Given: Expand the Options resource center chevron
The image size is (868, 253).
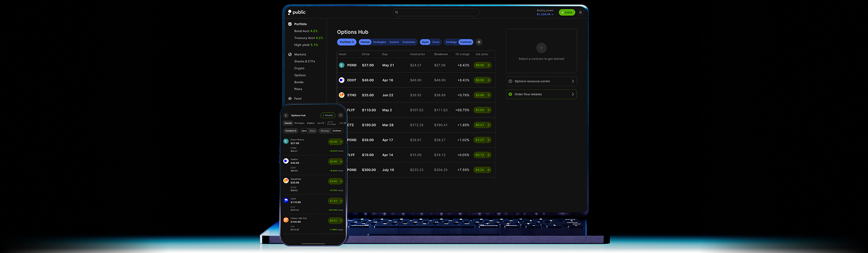Looking at the screenshot, I should point(572,81).
